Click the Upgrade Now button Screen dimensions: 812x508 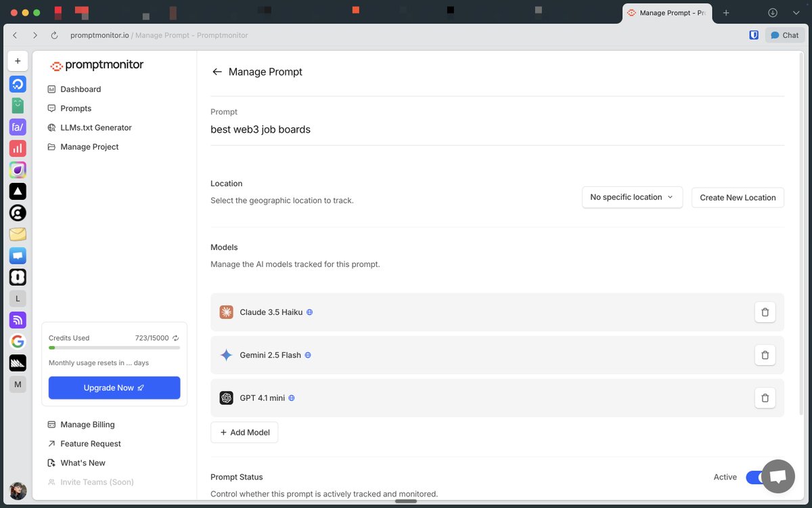[114, 388]
